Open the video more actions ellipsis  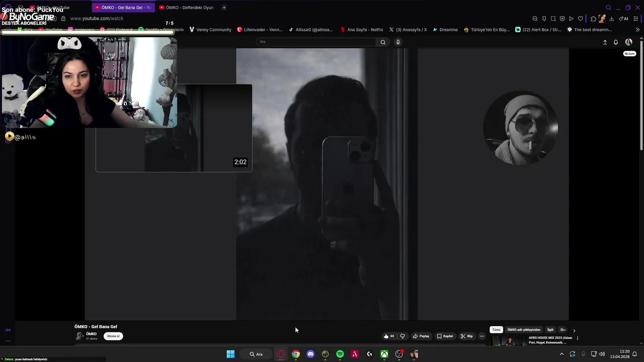point(482,336)
